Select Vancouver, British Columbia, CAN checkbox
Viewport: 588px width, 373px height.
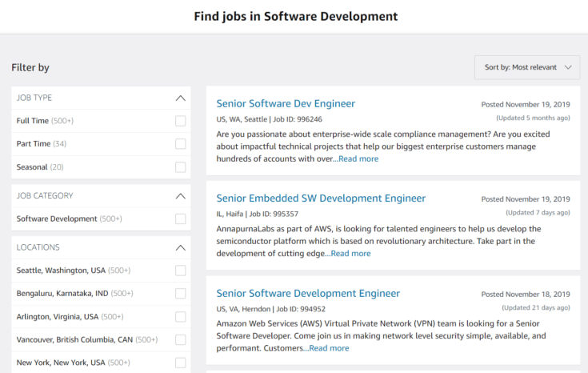(180, 339)
